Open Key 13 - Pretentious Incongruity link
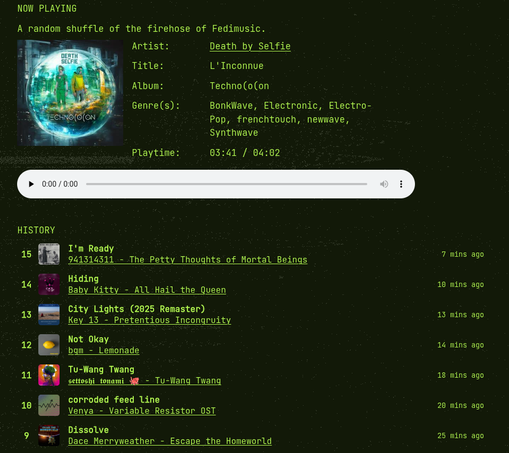The image size is (509, 453). tap(149, 320)
